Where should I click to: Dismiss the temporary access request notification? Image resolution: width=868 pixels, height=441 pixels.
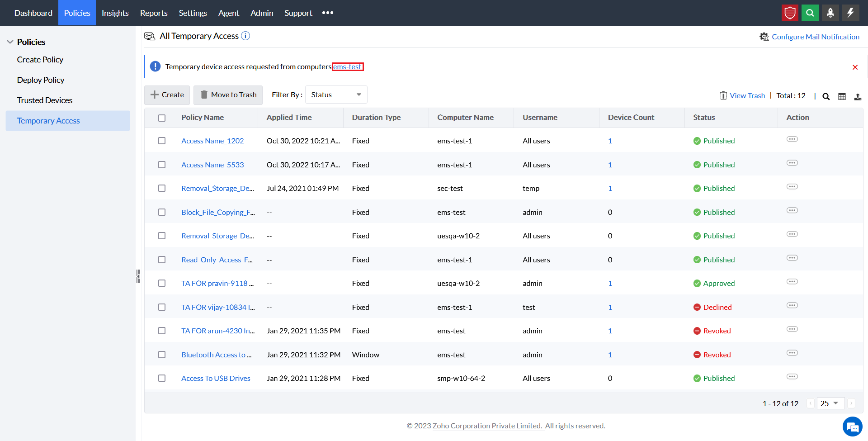855,67
